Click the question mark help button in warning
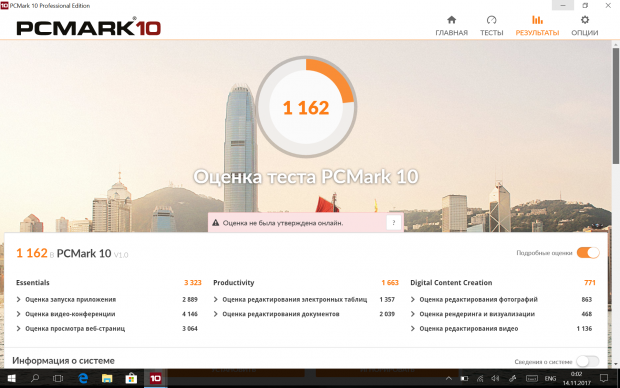The image size is (620, 388). pyautogui.click(x=393, y=223)
